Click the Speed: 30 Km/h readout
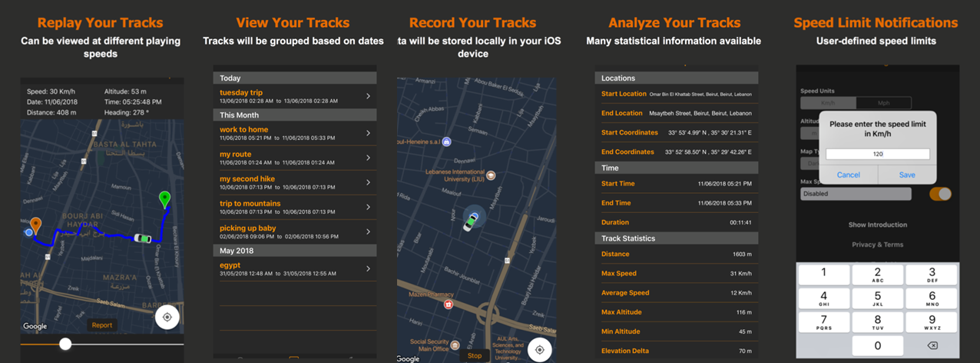980x363 pixels. [51, 92]
